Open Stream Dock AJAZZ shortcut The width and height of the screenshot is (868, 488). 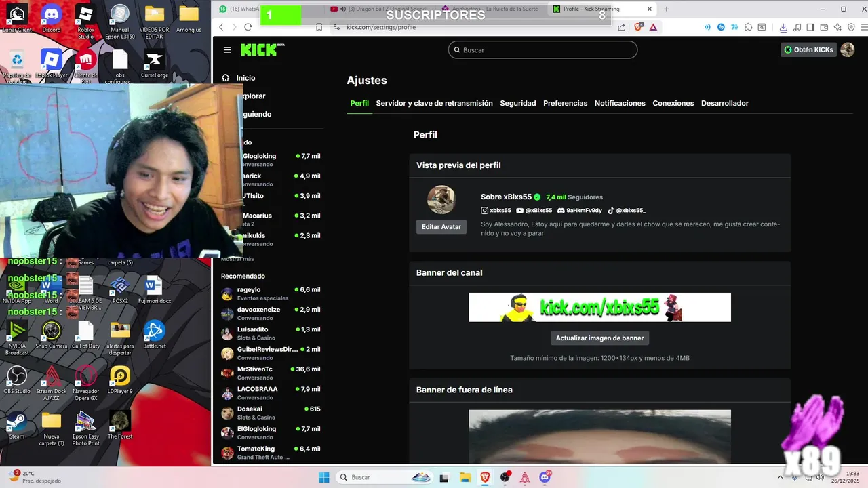pos(52,383)
